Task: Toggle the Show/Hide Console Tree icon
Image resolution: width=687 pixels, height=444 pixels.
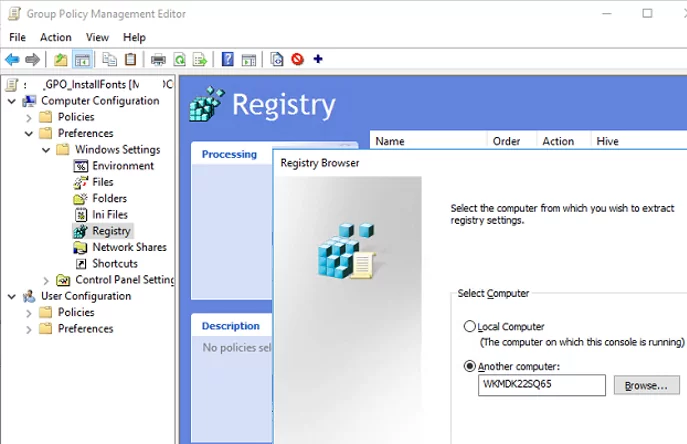Action: tap(82, 59)
